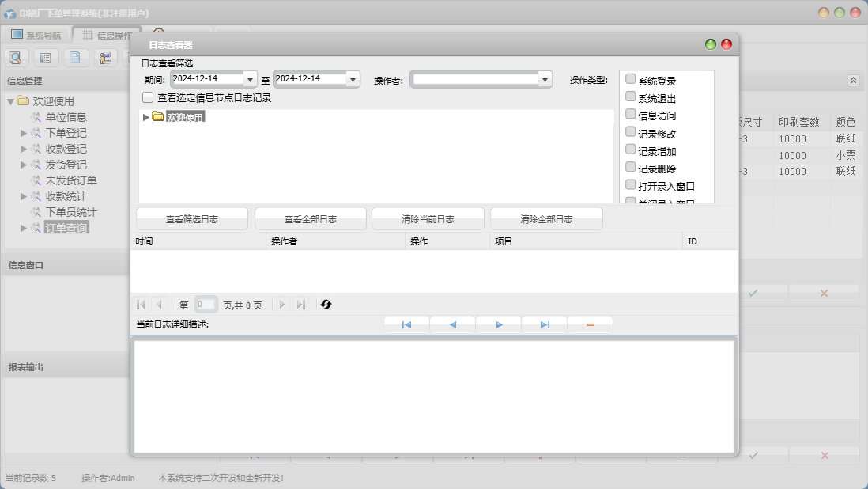
Task: Check the 记录删除 operation type
Action: (x=630, y=167)
